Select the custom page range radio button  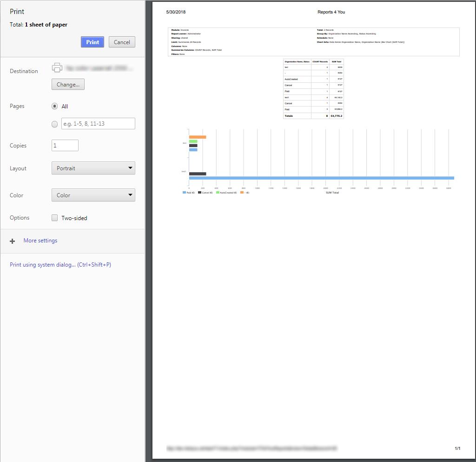pos(55,124)
